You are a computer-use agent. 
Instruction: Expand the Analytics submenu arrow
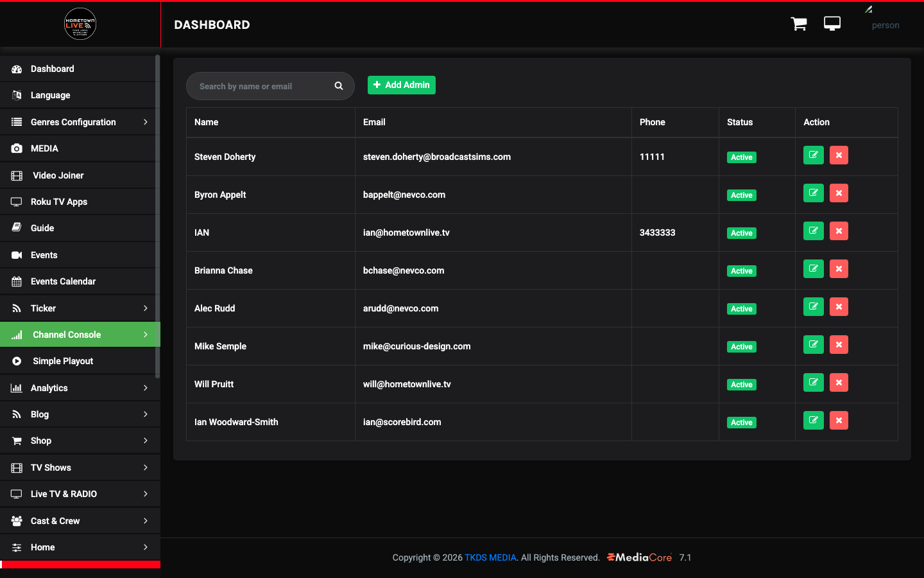coord(146,388)
